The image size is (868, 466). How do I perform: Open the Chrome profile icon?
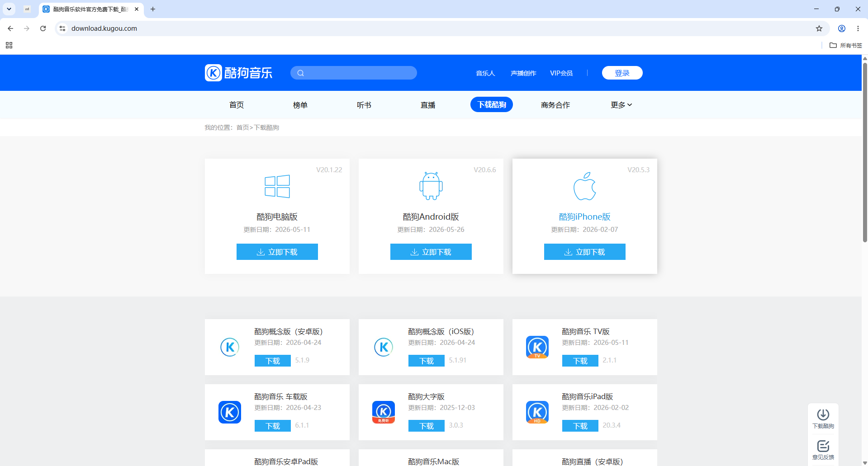point(842,28)
